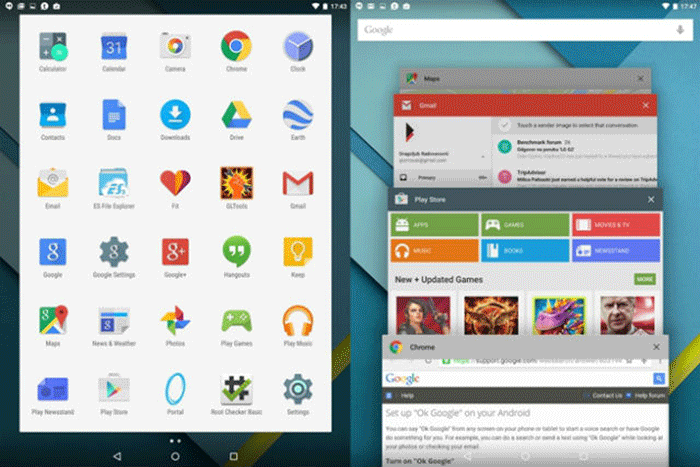700x467 pixels.
Task: Tap the Back navigation button
Action: click(x=117, y=456)
